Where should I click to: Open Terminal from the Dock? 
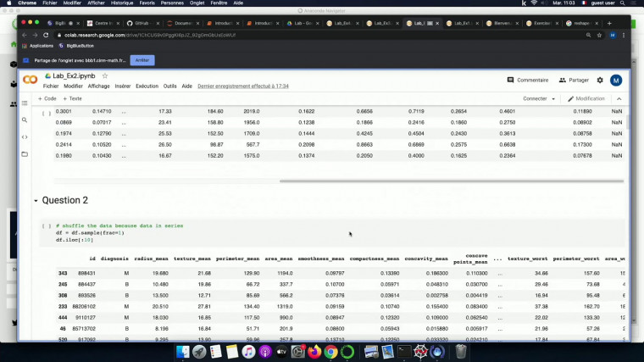click(x=404, y=352)
